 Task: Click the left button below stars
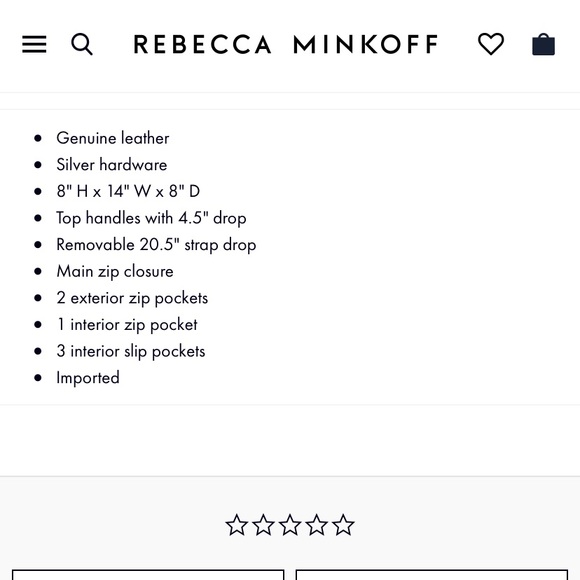click(x=148, y=574)
